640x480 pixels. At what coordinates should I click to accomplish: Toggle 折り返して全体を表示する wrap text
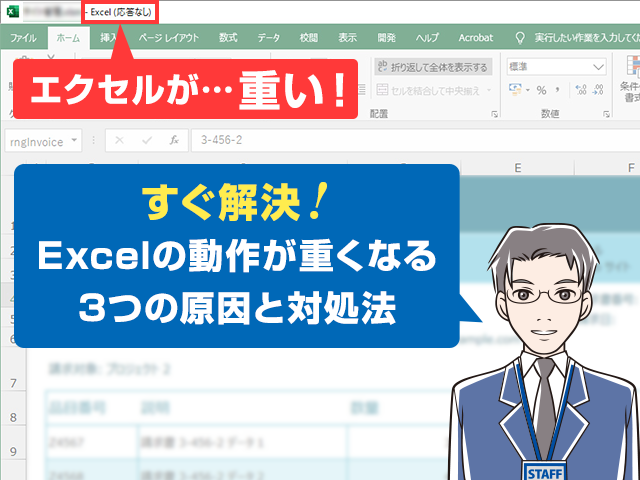point(433,67)
